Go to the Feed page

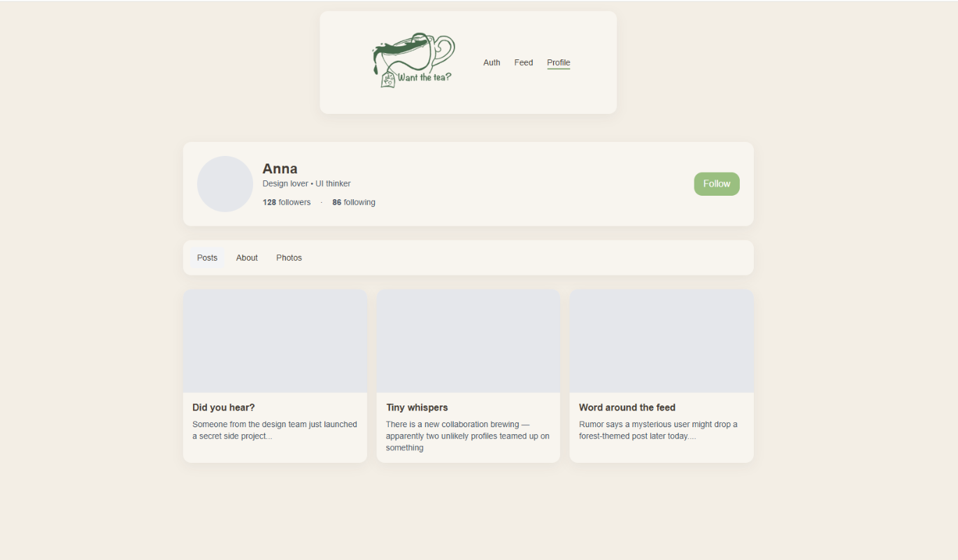[x=524, y=63]
